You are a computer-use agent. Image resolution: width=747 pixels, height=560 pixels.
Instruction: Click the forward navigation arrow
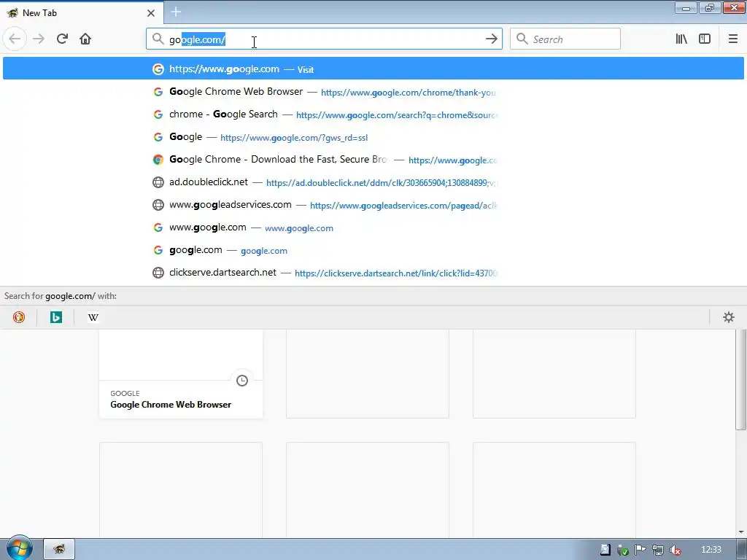[39, 39]
